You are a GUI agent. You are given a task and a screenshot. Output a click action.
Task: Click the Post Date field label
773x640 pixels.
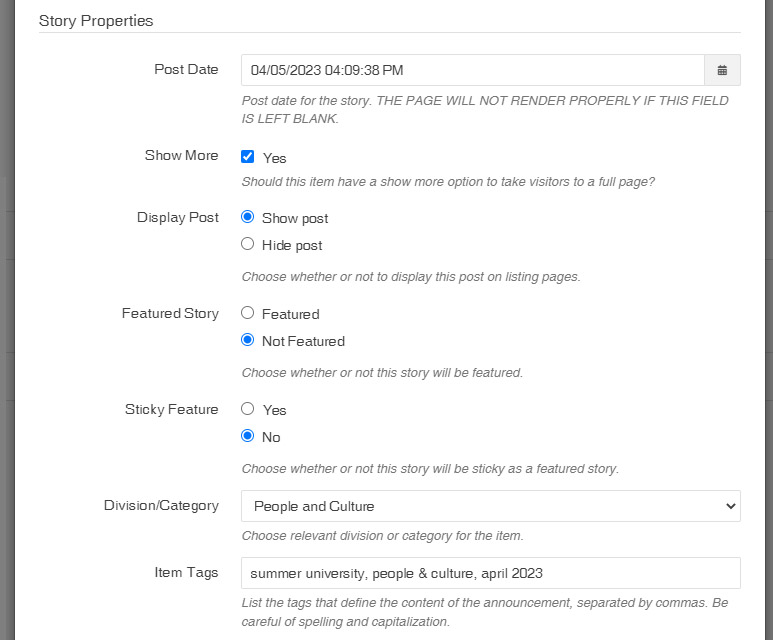186,70
